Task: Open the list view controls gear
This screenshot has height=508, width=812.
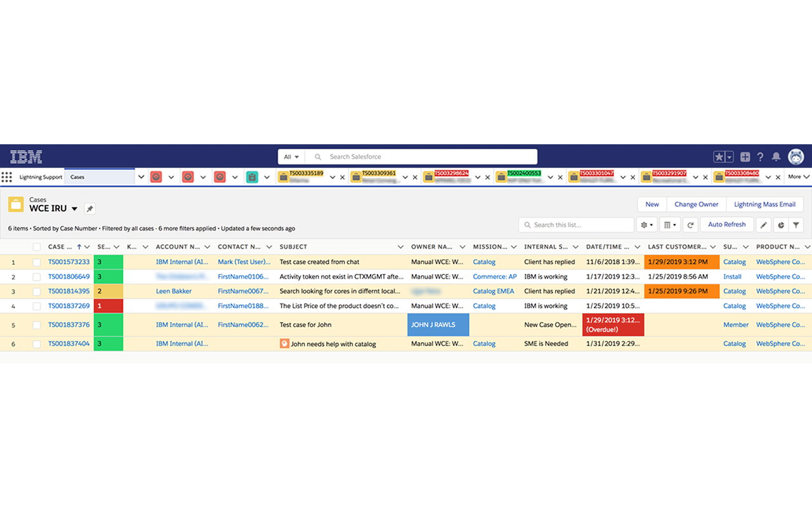Action: [647, 225]
